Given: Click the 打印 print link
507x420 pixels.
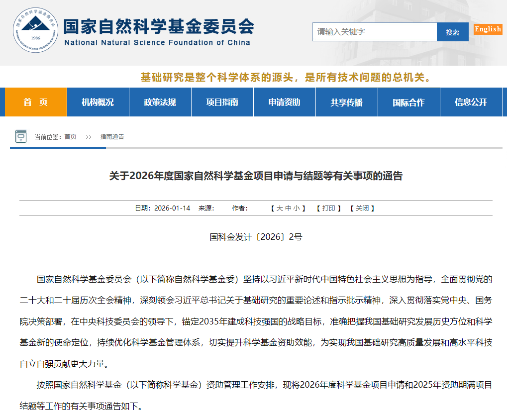Looking at the screenshot, I should 328,209.
